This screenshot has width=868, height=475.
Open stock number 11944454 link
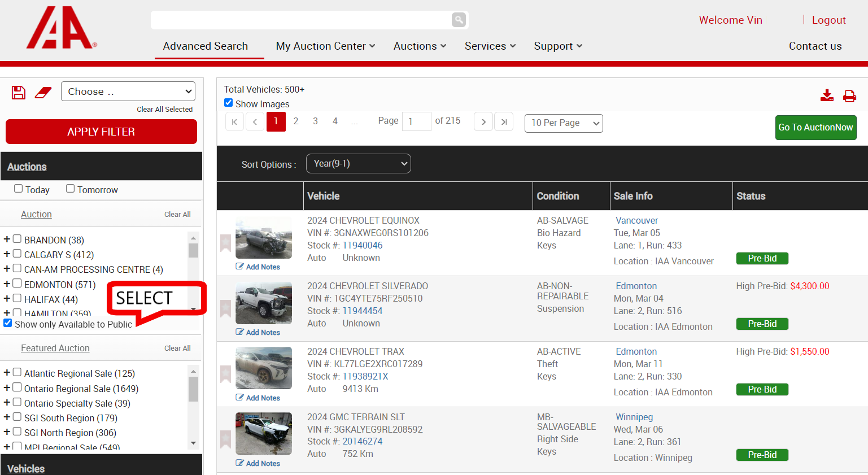coord(363,311)
